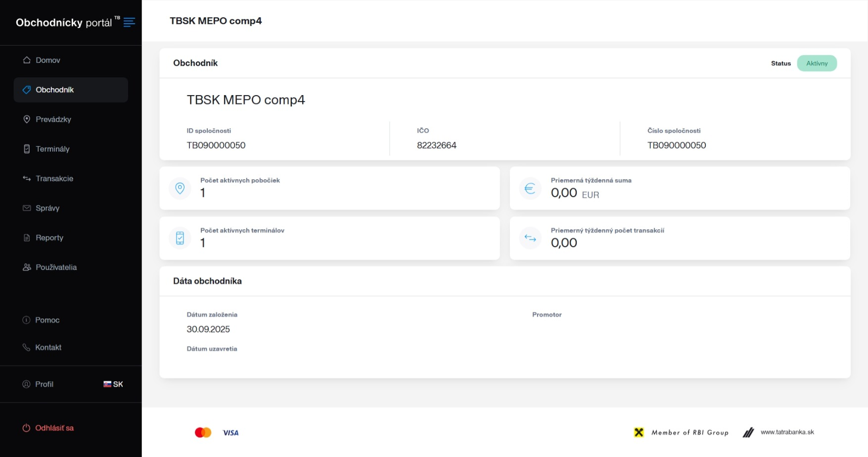This screenshot has height=457, width=868.
Task: Log out via Odhlásiť sa
Action: tap(54, 428)
